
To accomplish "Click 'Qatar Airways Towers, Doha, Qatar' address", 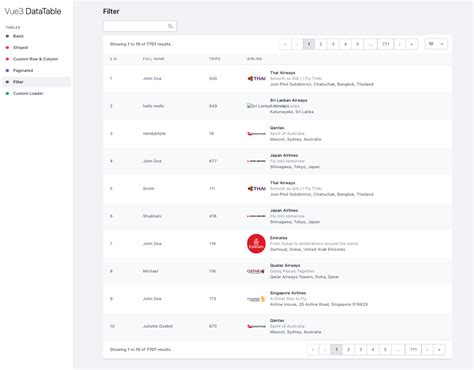I will pyautogui.click(x=304, y=277).
